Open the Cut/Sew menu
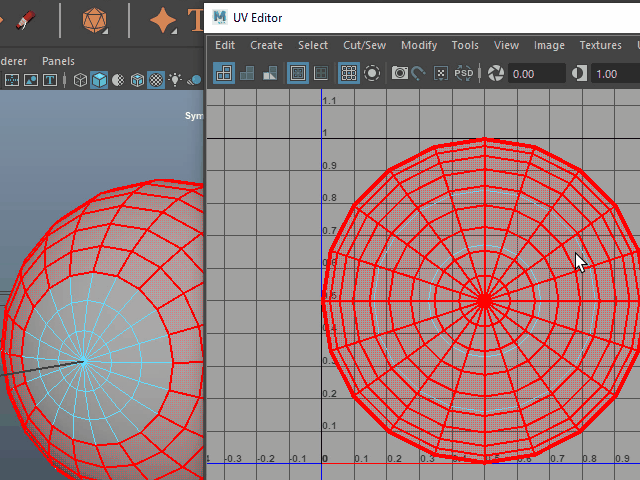 [x=364, y=45]
